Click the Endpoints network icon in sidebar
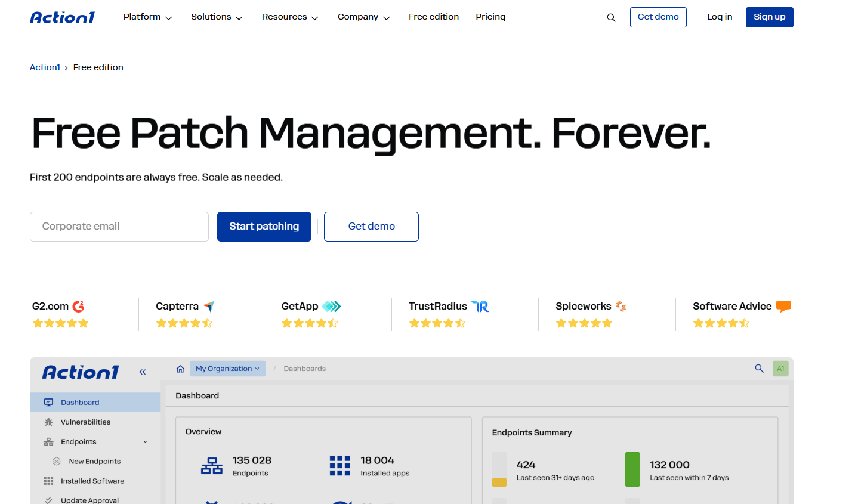Image resolution: width=855 pixels, height=504 pixels. pos(49,442)
